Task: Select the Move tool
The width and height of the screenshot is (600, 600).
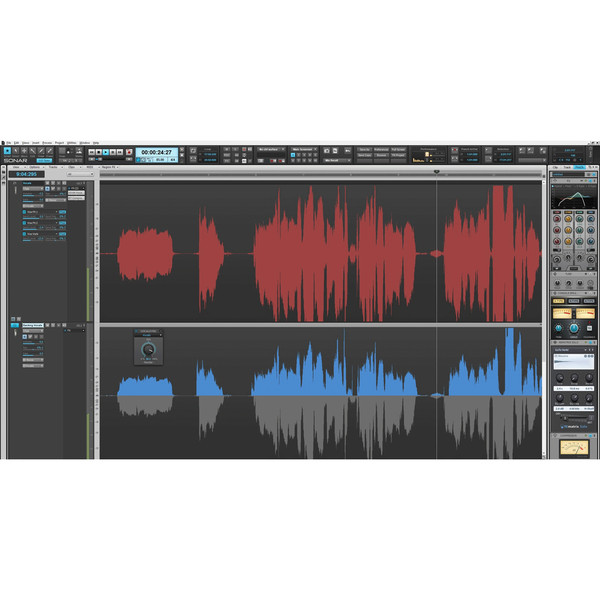Action: pyautogui.click(x=24, y=151)
